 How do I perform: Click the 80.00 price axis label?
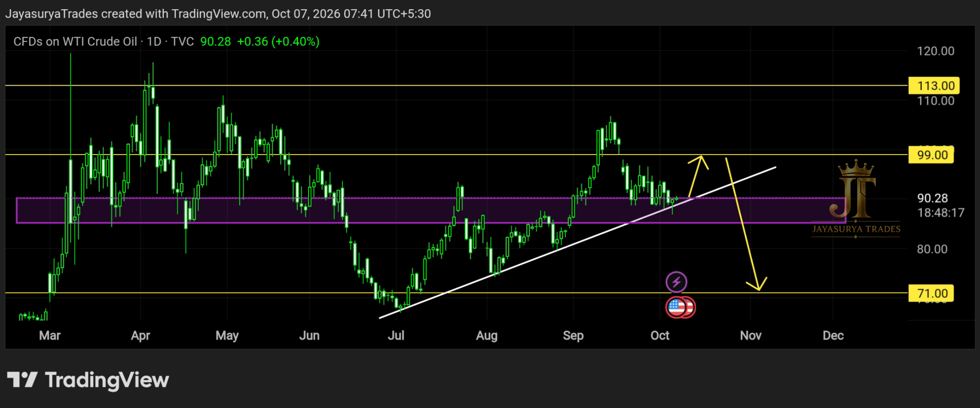click(932, 249)
